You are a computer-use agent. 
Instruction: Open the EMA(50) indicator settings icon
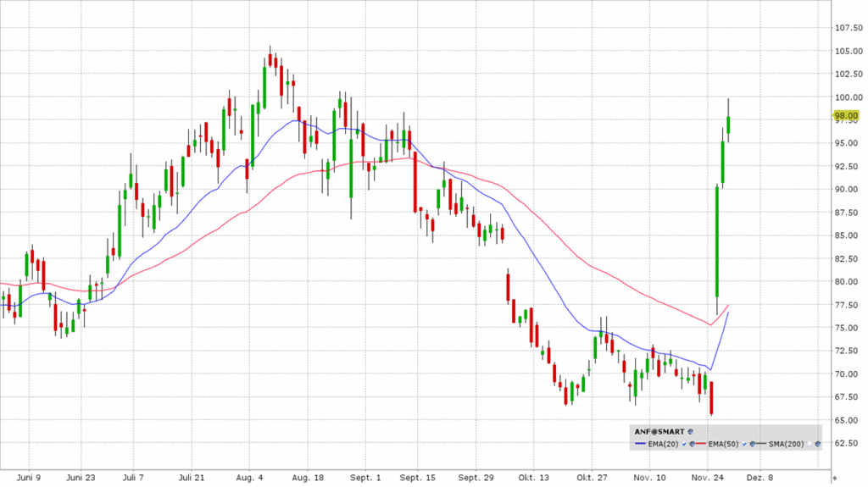(x=752, y=444)
